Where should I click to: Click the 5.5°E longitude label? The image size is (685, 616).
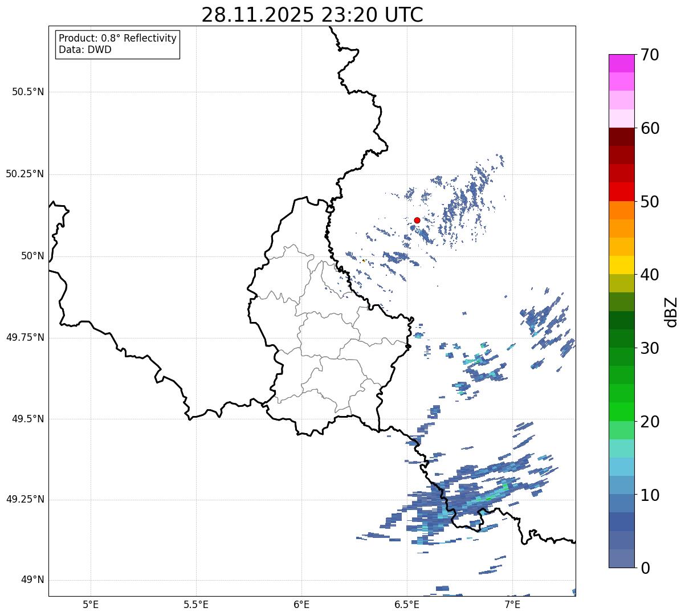click(196, 604)
